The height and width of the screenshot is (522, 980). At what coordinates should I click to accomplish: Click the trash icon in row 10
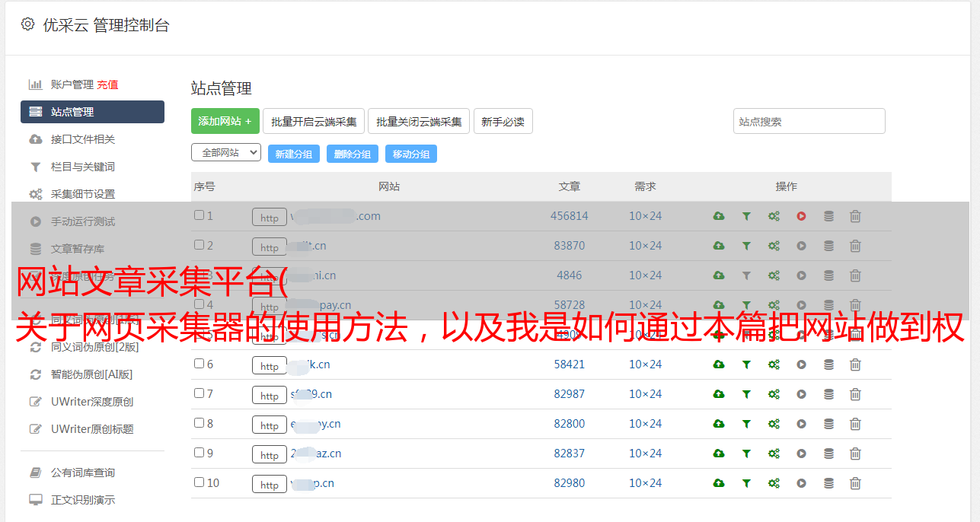pyautogui.click(x=855, y=483)
